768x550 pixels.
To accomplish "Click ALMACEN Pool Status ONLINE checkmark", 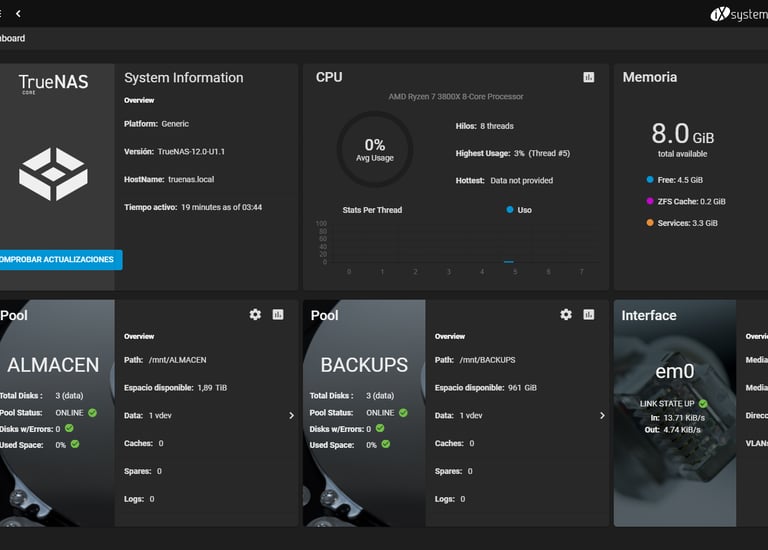I will [92, 413].
